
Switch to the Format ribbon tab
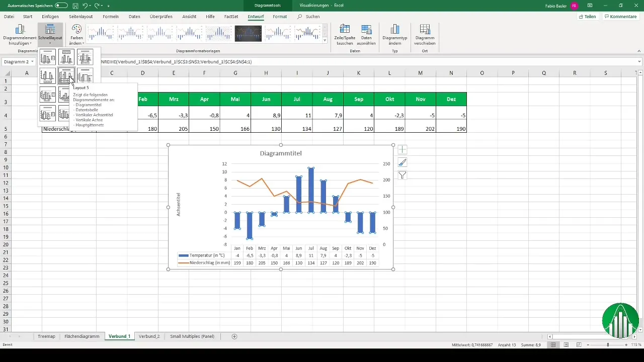pyautogui.click(x=280, y=17)
